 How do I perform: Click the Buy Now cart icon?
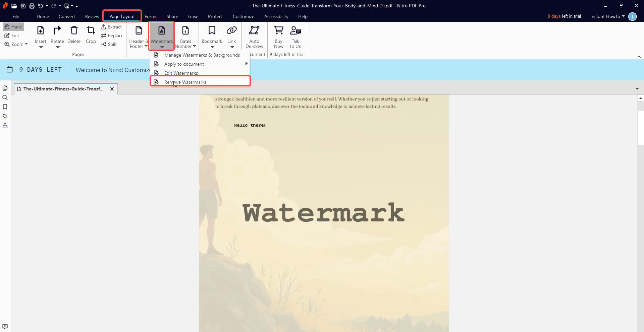coord(279,30)
